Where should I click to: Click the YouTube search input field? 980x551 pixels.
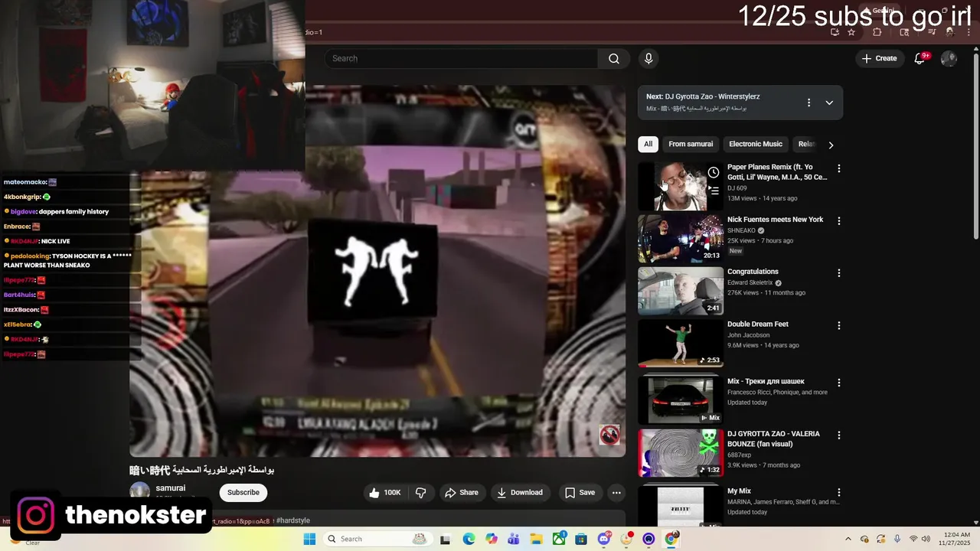click(462, 59)
